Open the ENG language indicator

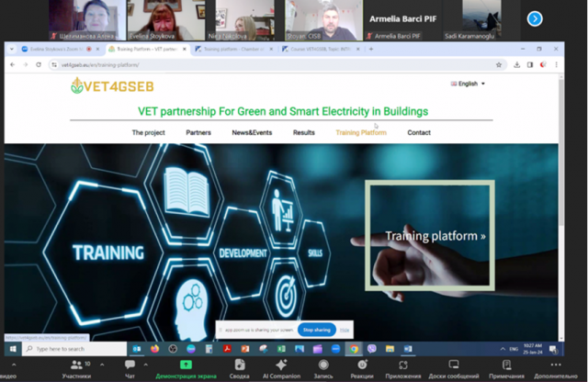click(514, 349)
